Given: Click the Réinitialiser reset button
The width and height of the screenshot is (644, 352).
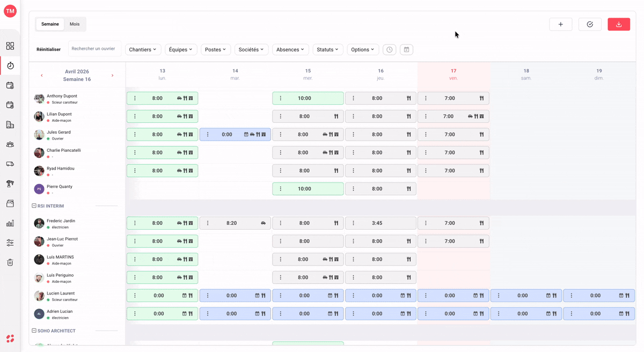Looking at the screenshot, I should pyautogui.click(x=48, y=49).
